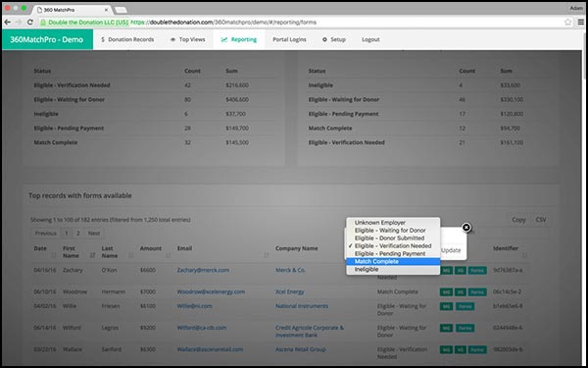This screenshot has height=368, width=588.
Task: Click the Match Complete status in Woodrow's row
Action: coord(398,291)
